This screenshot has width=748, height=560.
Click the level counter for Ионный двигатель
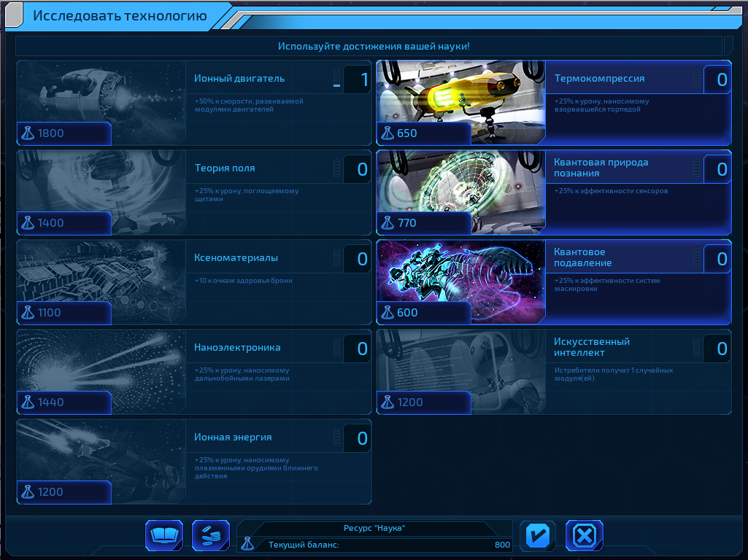[357, 79]
